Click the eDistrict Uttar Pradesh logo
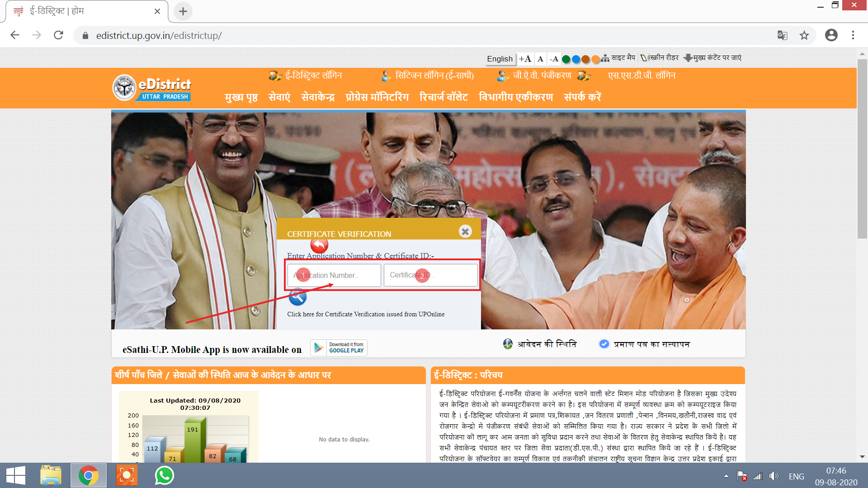Viewport: 868px width, 488px height. [x=152, y=88]
